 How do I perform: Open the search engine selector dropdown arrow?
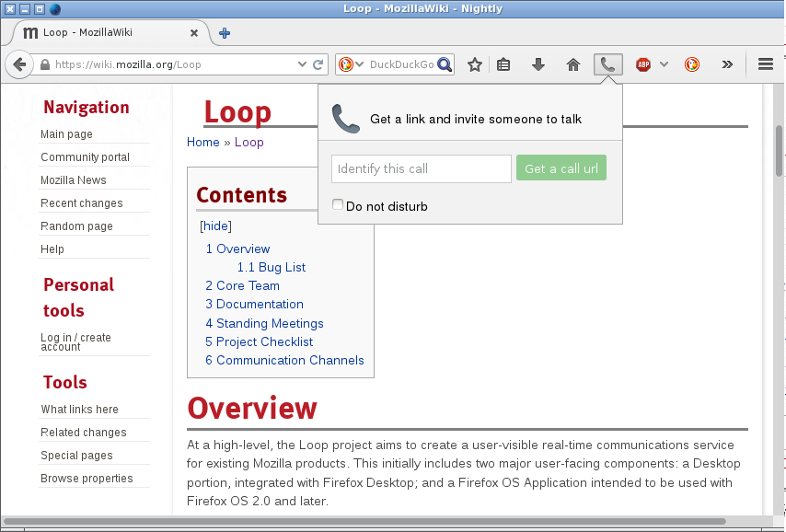coord(360,64)
